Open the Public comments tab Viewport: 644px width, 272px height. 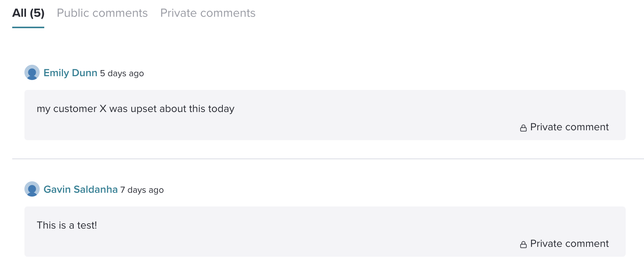click(102, 13)
